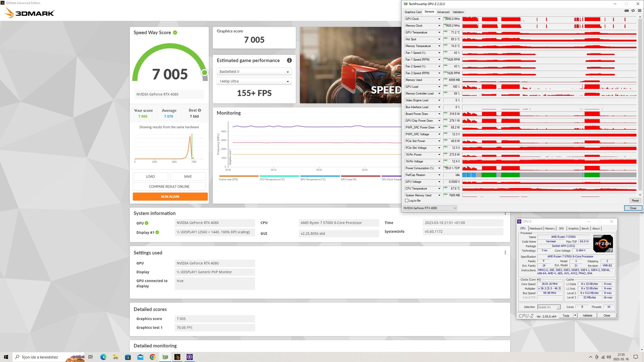
Task: Click the volume icon in the system tray
Action: [609, 357]
